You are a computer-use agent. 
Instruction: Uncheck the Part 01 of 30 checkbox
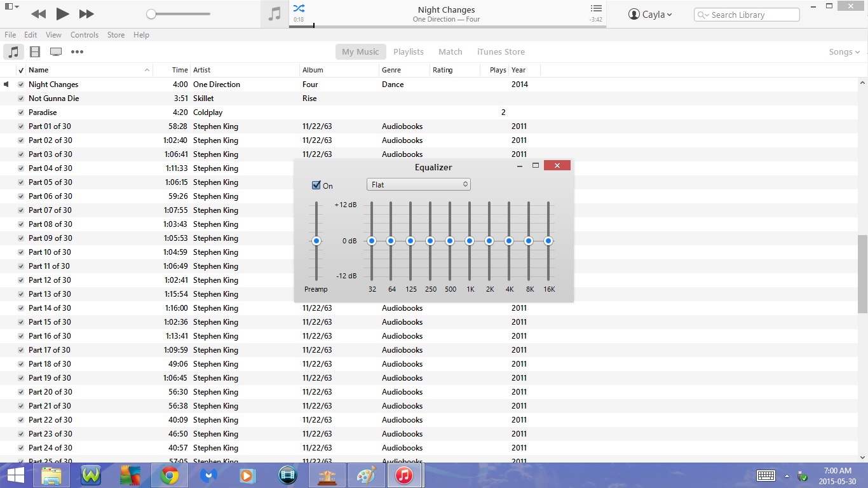click(21, 126)
